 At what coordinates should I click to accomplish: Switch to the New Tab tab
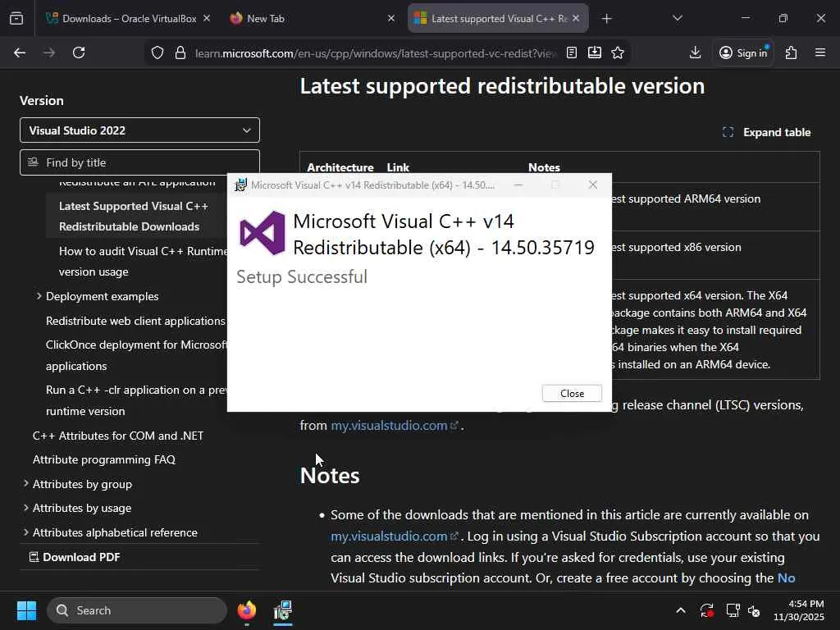click(x=311, y=19)
